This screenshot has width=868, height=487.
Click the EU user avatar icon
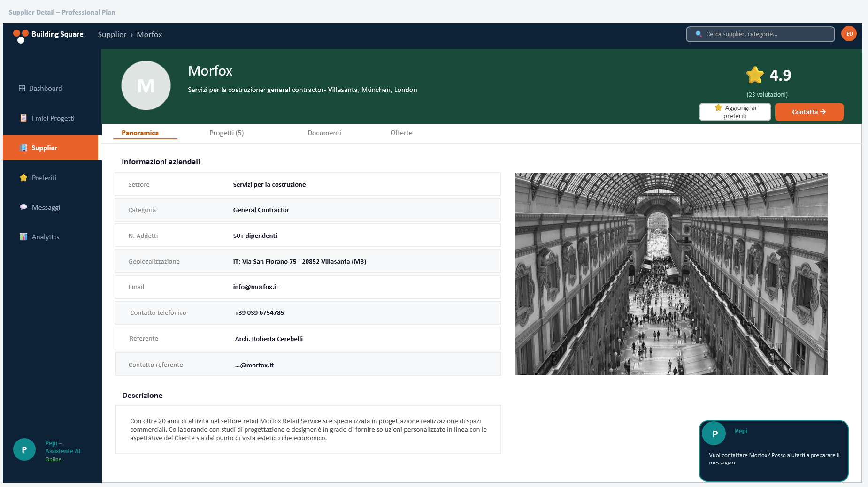(x=849, y=34)
